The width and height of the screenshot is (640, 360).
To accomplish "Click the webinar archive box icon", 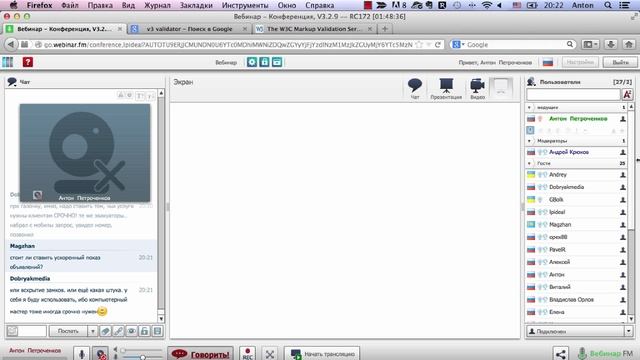I will (x=277, y=62).
